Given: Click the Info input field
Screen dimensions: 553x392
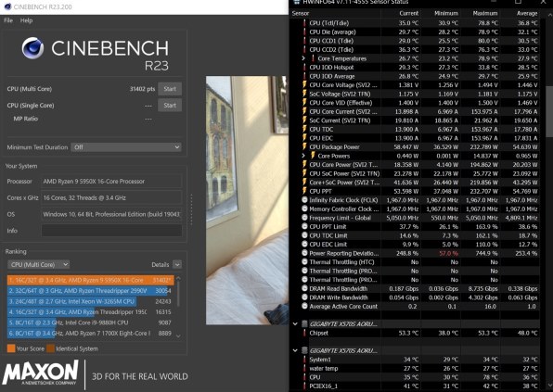Looking at the screenshot, I should coord(111,231).
